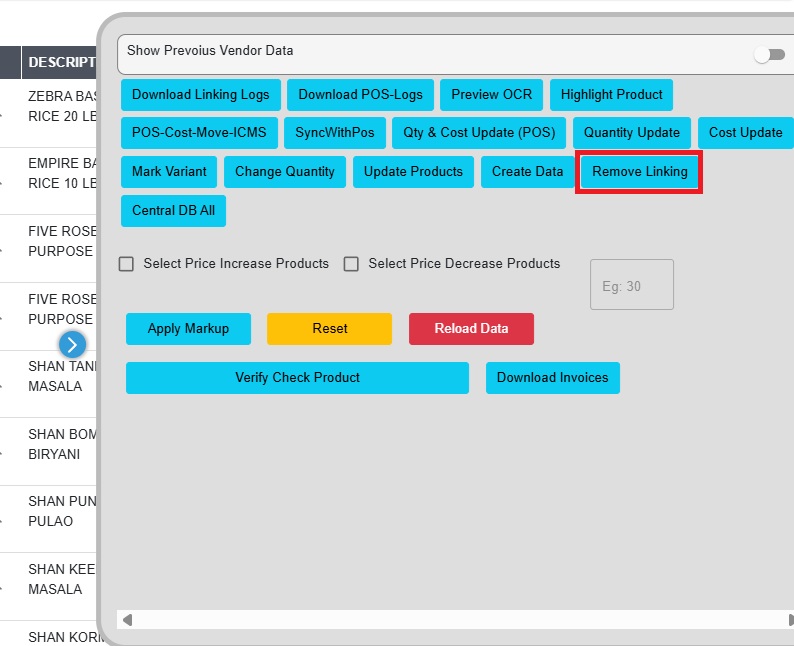
Task: Open Preview OCR
Action: point(491,95)
